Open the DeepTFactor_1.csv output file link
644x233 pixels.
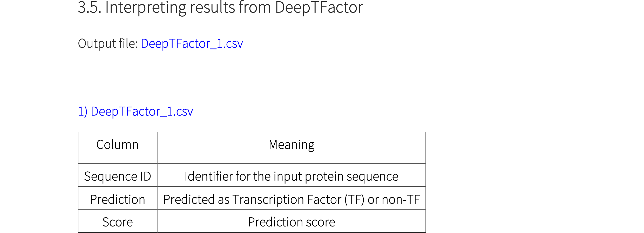pos(192,43)
